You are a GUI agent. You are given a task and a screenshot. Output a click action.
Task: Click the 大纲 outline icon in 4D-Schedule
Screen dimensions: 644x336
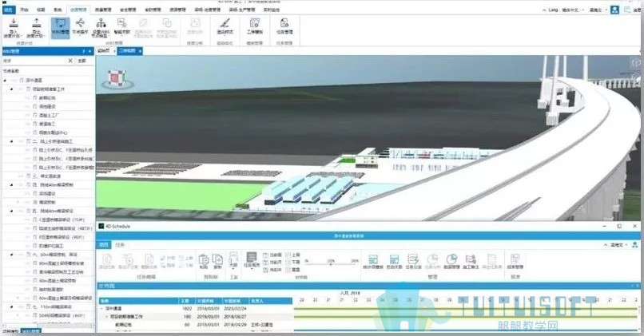point(233,259)
